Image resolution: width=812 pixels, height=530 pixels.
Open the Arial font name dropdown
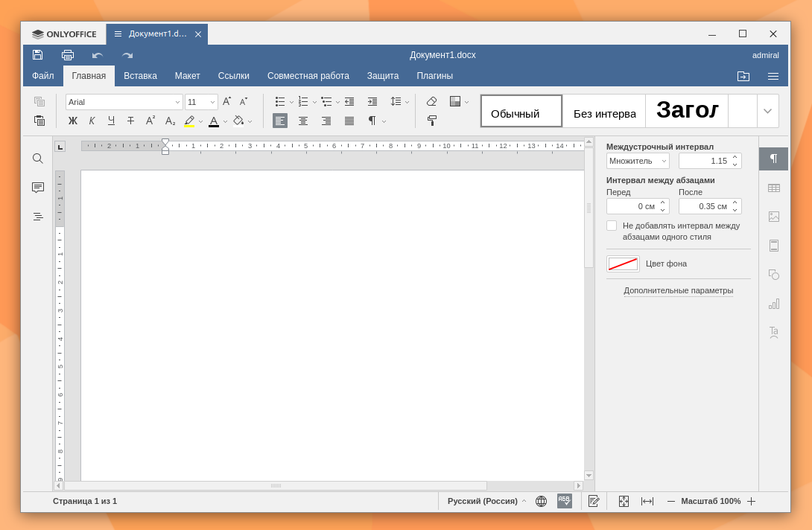tap(124, 102)
